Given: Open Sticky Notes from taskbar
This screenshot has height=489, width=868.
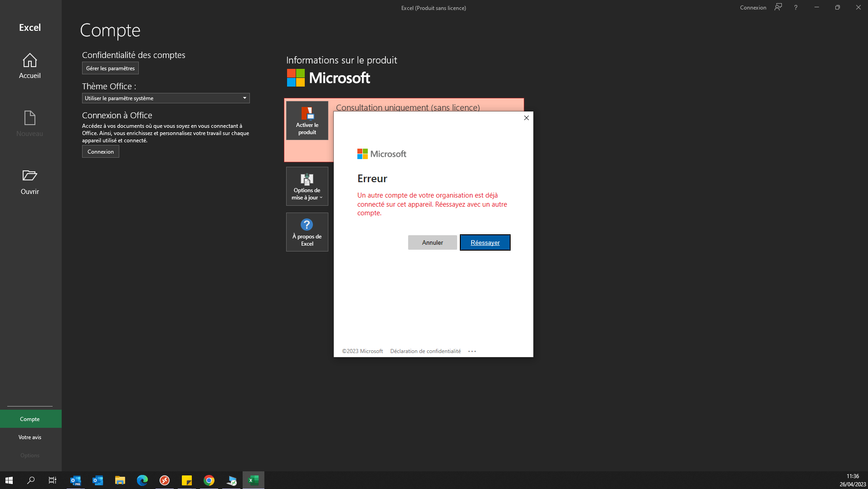Looking at the screenshot, I should [x=187, y=480].
